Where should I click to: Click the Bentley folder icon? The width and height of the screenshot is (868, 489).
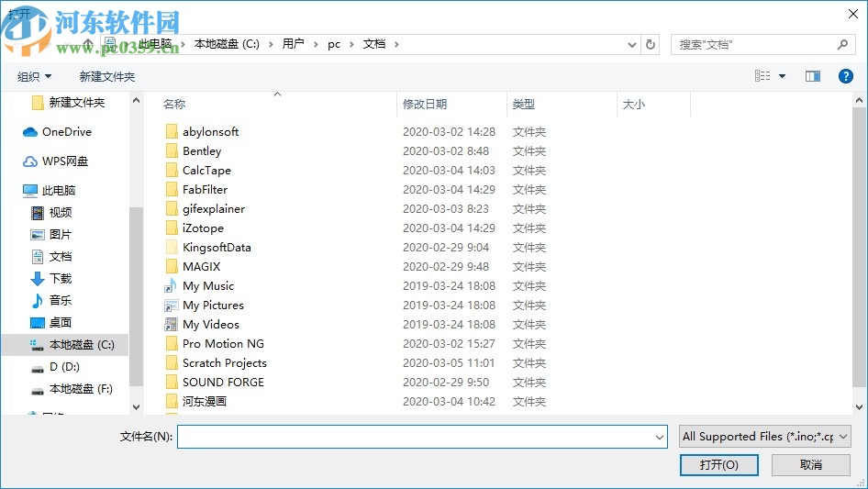coord(172,150)
